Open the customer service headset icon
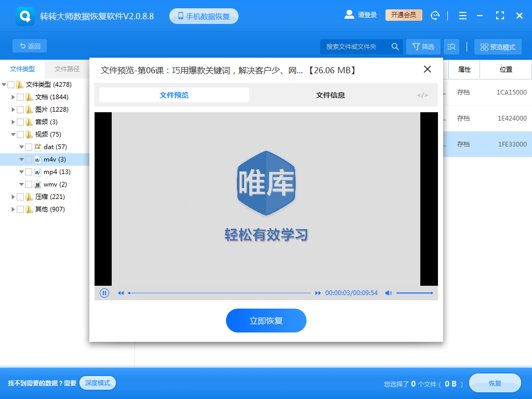 pos(435,15)
